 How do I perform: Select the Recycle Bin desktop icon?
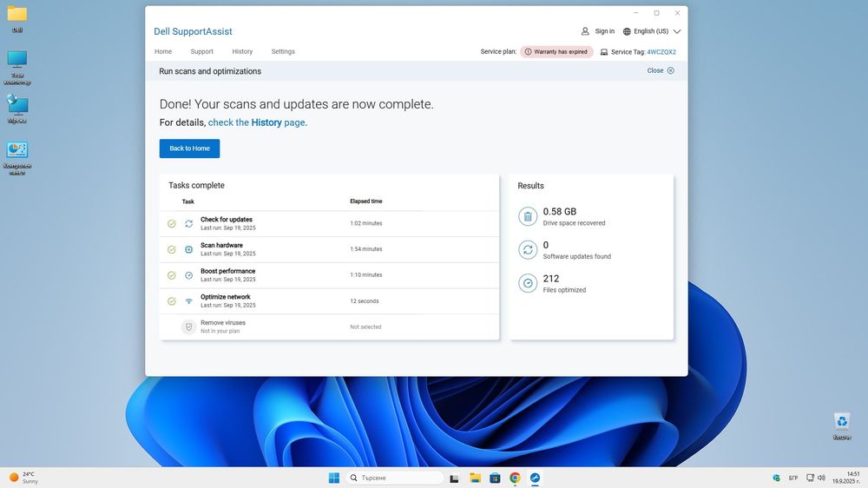coord(842,426)
